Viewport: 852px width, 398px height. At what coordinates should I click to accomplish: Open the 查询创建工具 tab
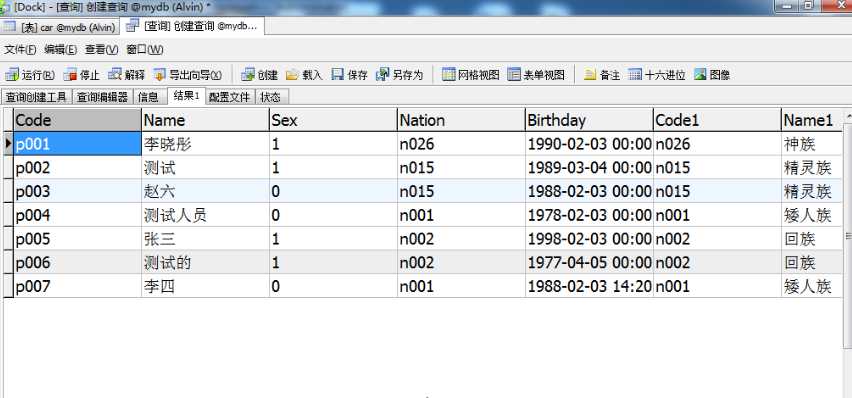pyautogui.click(x=36, y=97)
